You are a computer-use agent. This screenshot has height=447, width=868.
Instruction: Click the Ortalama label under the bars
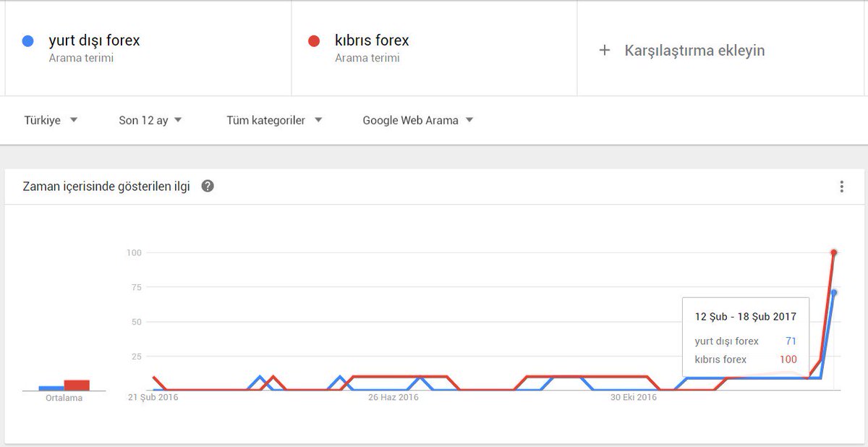click(64, 398)
